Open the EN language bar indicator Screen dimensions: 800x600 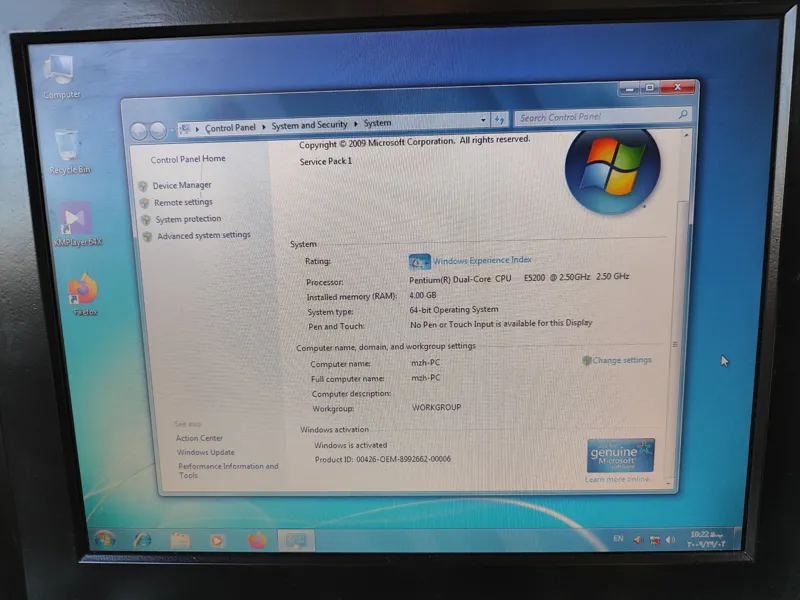coord(618,539)
